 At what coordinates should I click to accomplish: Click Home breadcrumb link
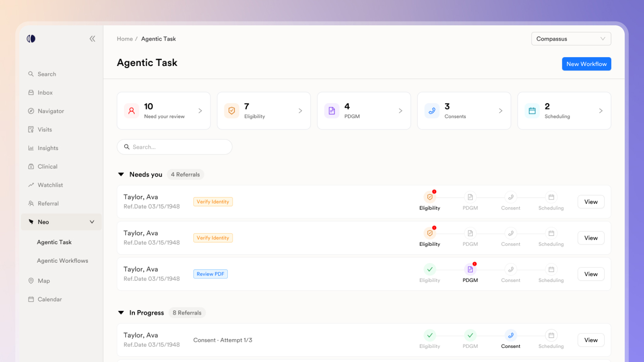click(125, 39)
